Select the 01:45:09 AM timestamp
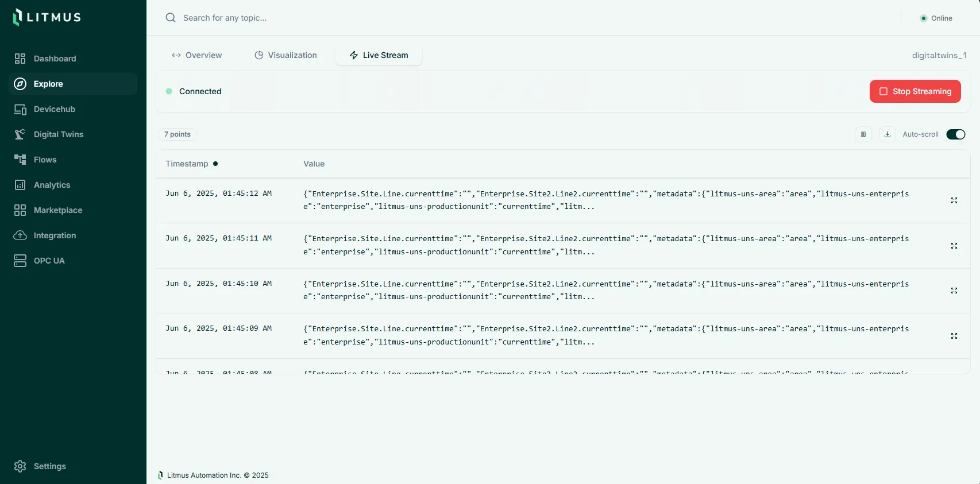Image resolution: width=980 pixels, height=484 pixels. (x=219, y=328)
